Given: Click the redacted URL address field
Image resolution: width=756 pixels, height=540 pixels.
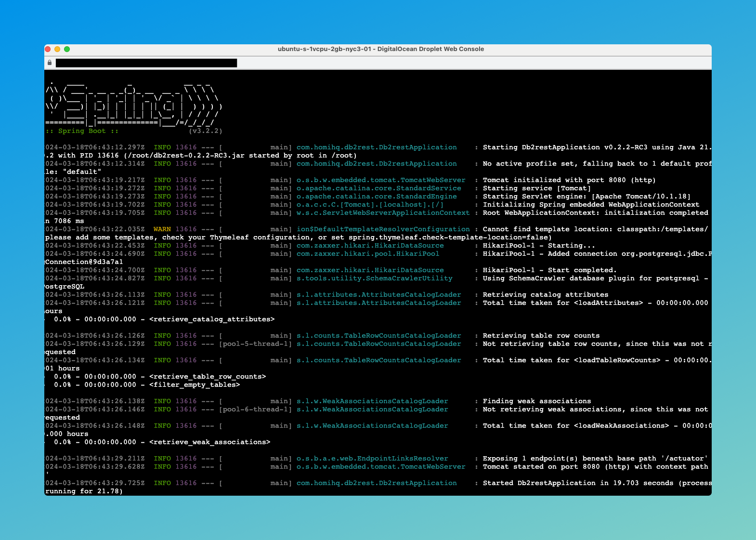Looking at the screenshot, I should click(146, 63).
